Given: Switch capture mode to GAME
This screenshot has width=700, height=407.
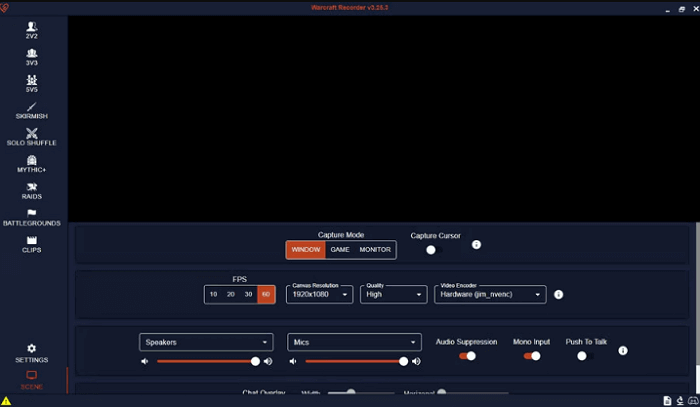Looking at the screenshot, I should pos(340,250).
